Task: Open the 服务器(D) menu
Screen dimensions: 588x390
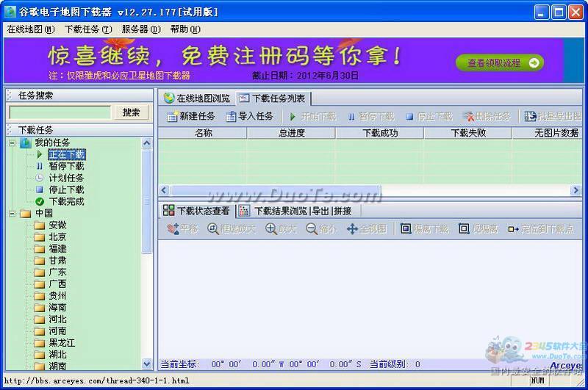Action: 141,29
